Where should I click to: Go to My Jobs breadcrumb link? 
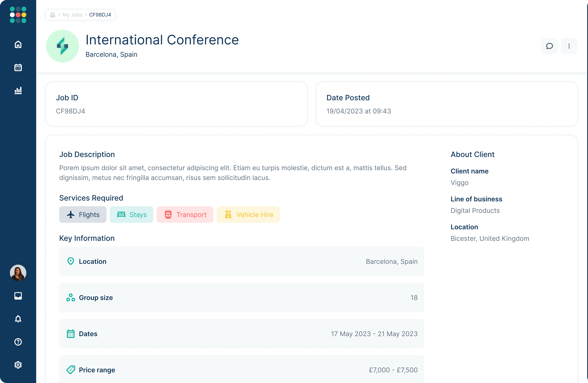point(72,15)
